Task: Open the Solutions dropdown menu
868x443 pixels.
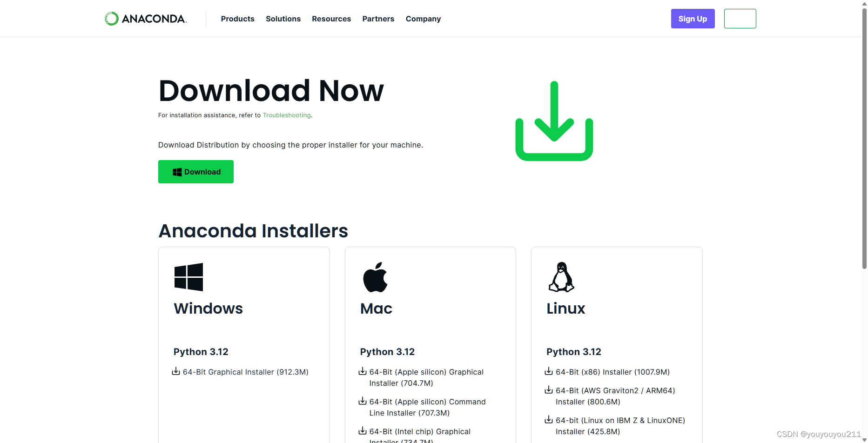Action: tap(283, 19)
